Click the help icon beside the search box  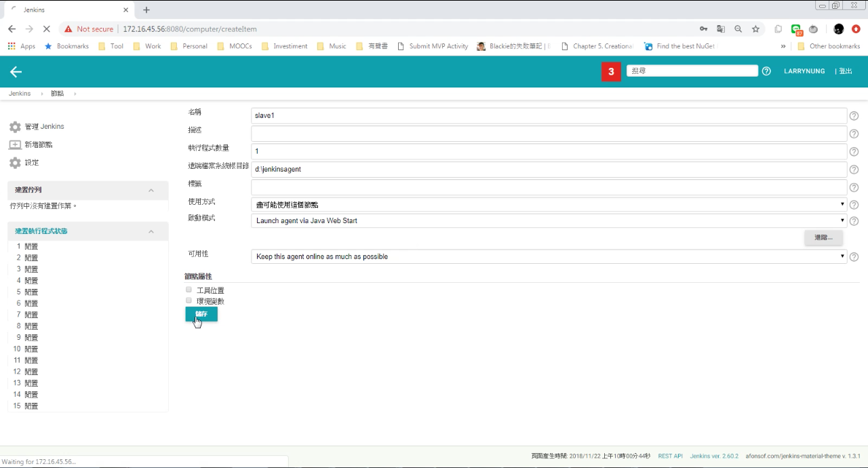click(x=766, y=71)
